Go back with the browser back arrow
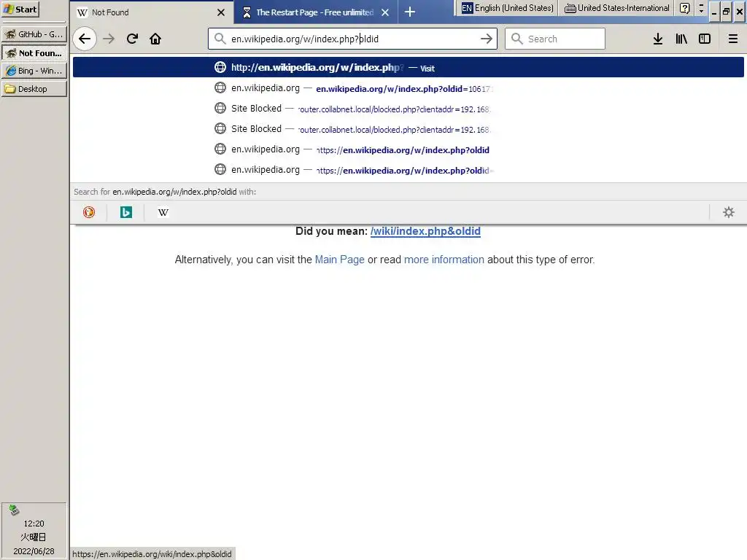 pyautogui.click(x=85, y=39)
